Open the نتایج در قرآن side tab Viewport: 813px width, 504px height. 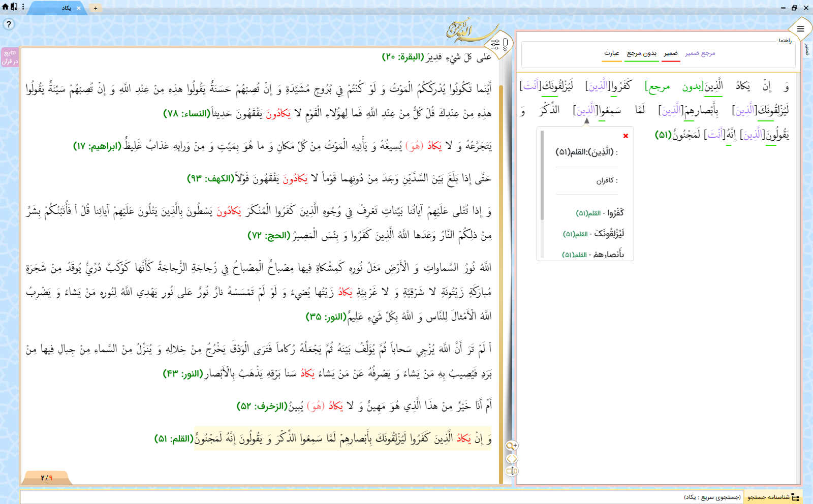tap(10, 57)
